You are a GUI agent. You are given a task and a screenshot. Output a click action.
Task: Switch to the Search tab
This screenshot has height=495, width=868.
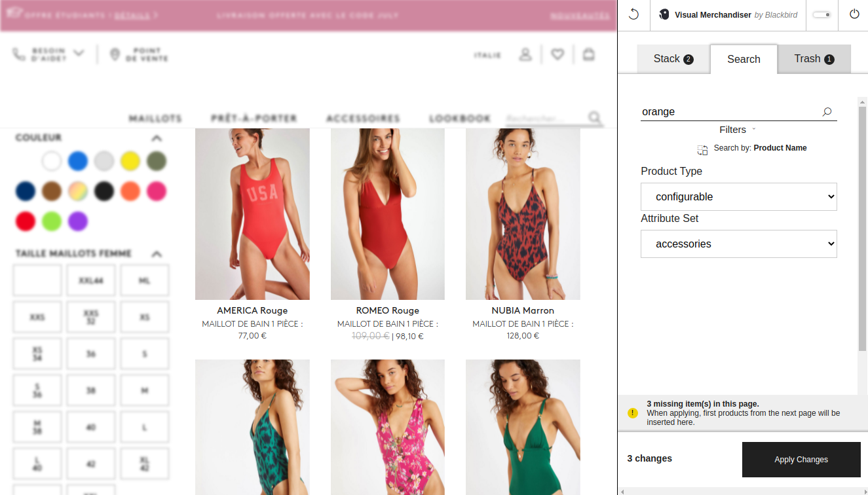[744, 59]
